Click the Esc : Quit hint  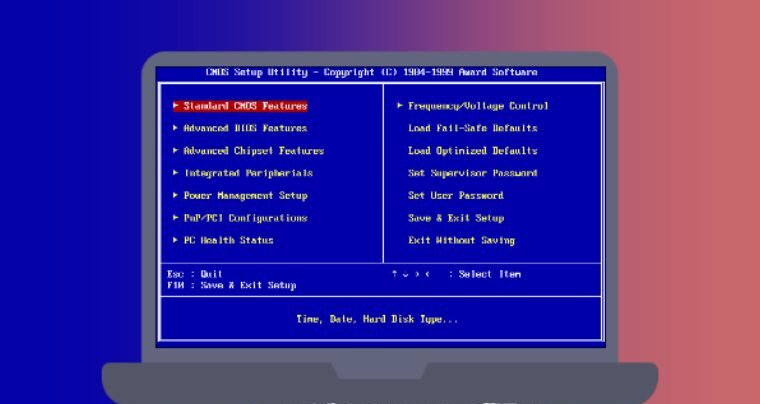pos(195,274)
